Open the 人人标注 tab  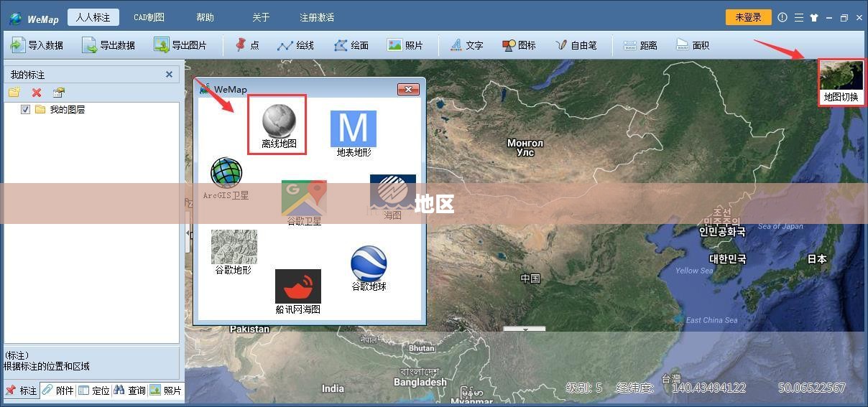(93, 17)
